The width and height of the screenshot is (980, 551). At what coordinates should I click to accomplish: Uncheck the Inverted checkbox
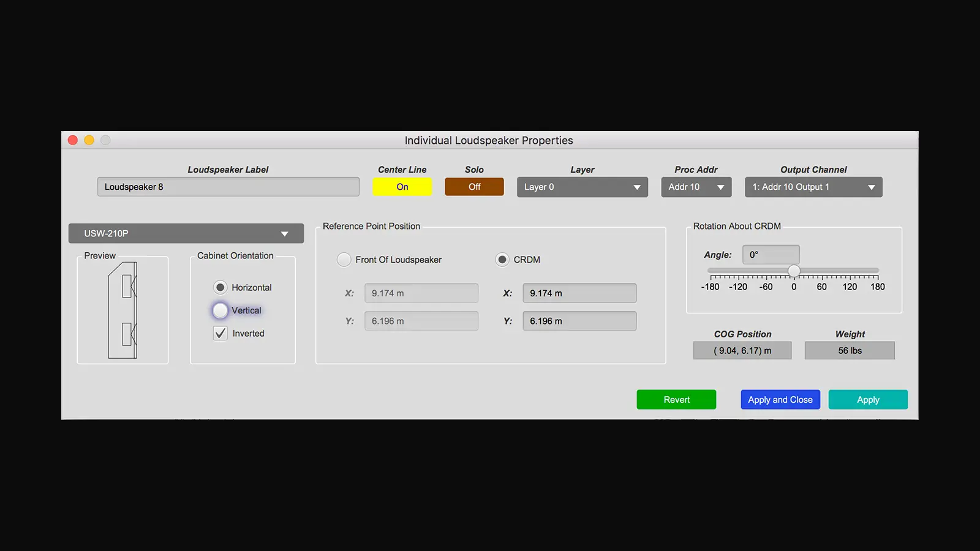[x=220, y=333]
